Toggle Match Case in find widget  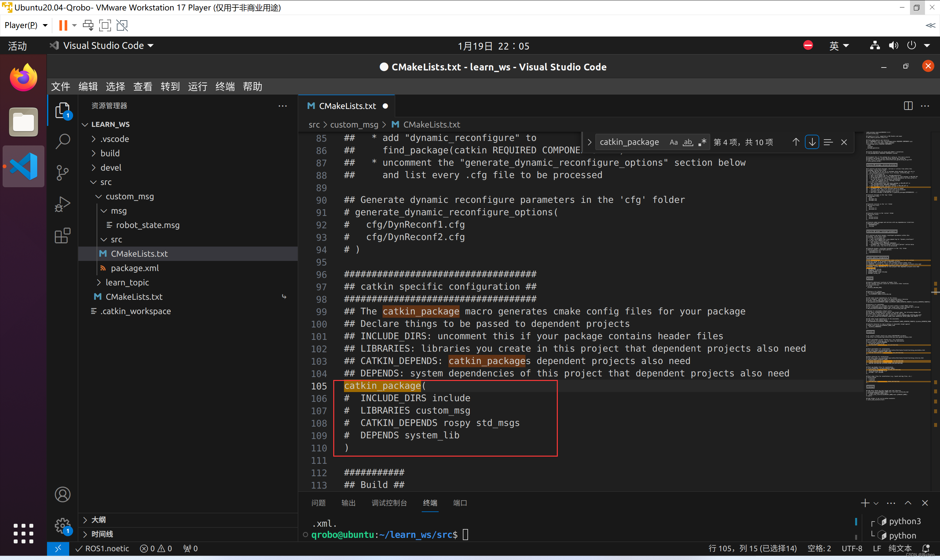(673, 142)
